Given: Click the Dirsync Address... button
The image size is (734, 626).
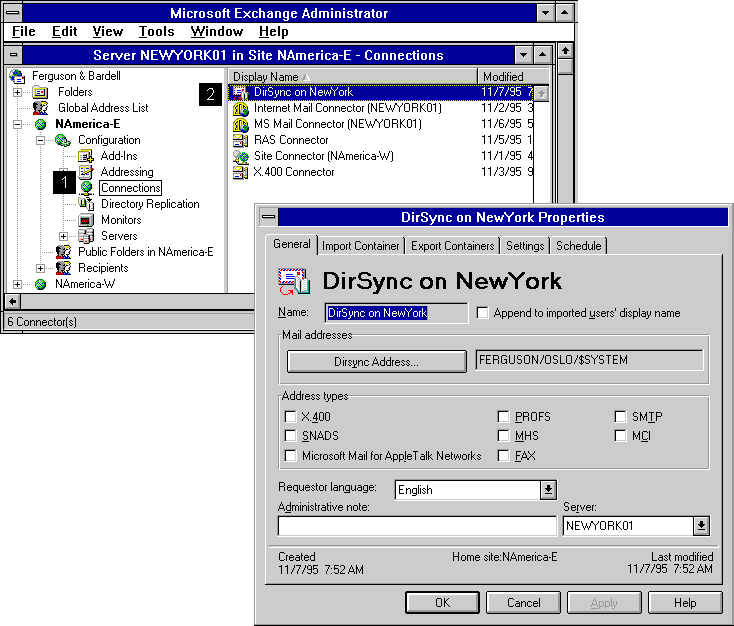Looking at the screenshot, I should click(376, 361).
